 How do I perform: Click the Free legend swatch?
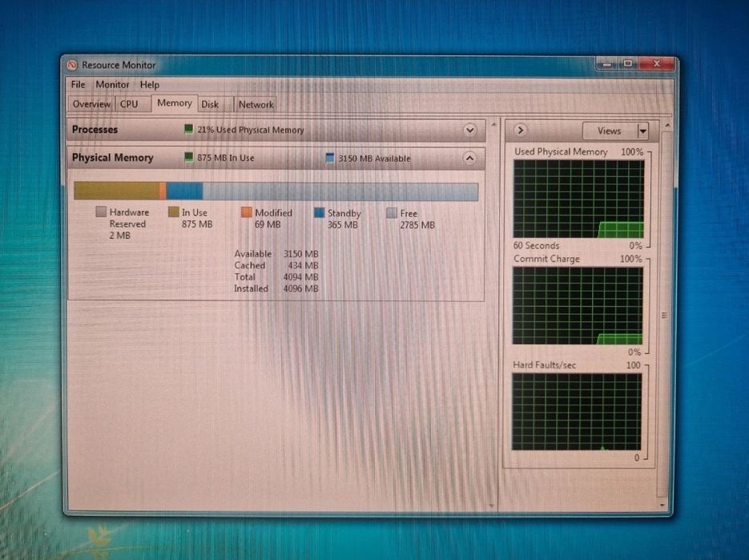(x=392, y=212)
